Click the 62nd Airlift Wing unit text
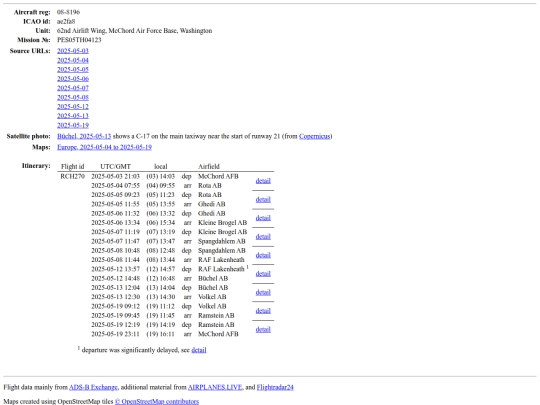This screenshot has width=540, height=405. [x=135, y=31]
